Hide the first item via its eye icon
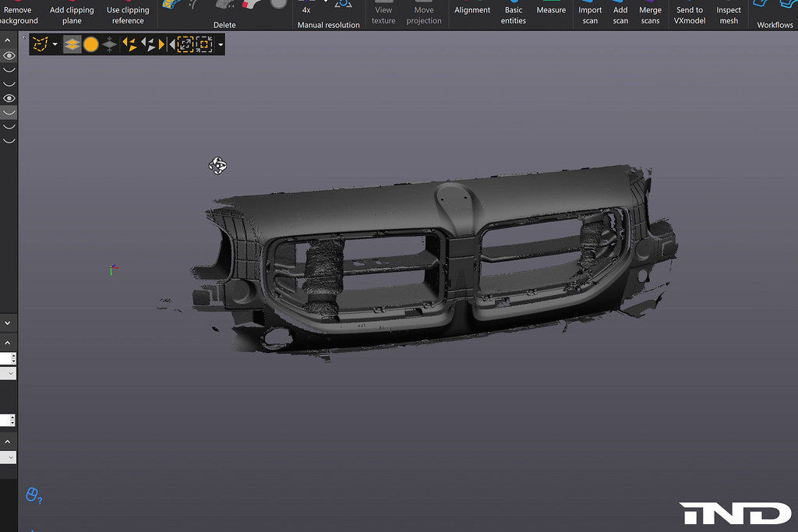This screenshot has height=532, width=798. (9, 56)
